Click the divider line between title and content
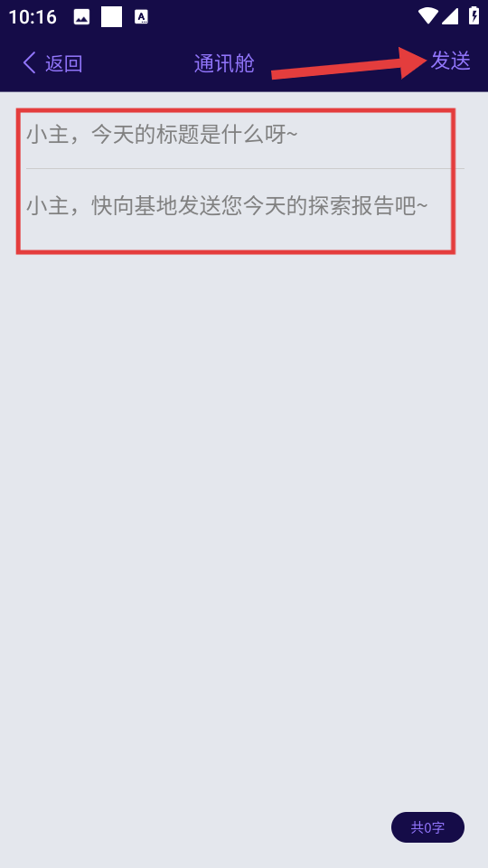Viewport: 488px width, 868px height. point(245,168)
